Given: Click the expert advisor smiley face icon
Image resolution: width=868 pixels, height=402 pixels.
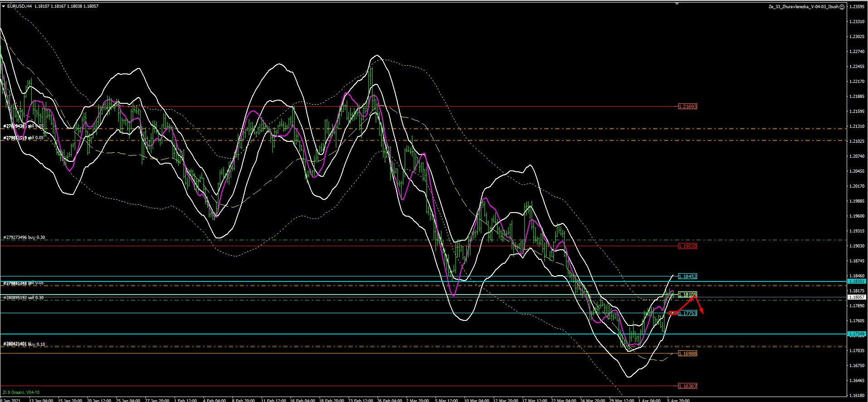Looking at the screenshot, I should coord(842,7).
